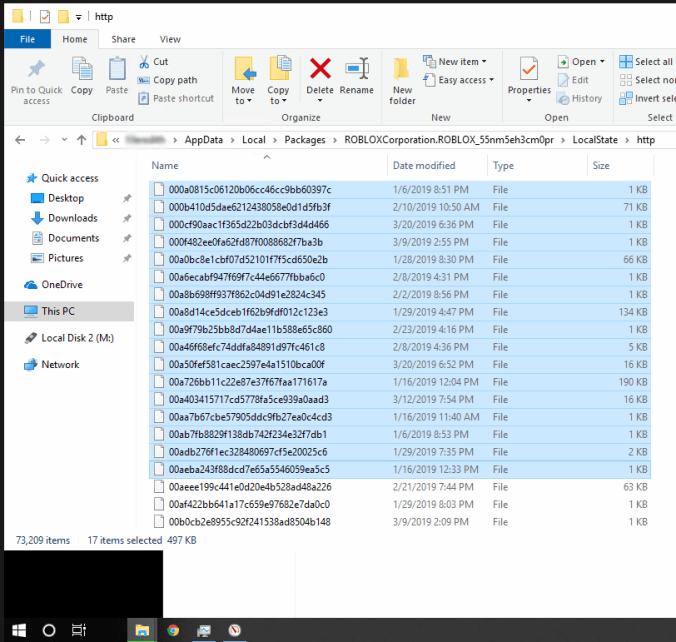Click the Properties checkmark icon
This screenshot has height=642, width=676.
coord(529,69)
